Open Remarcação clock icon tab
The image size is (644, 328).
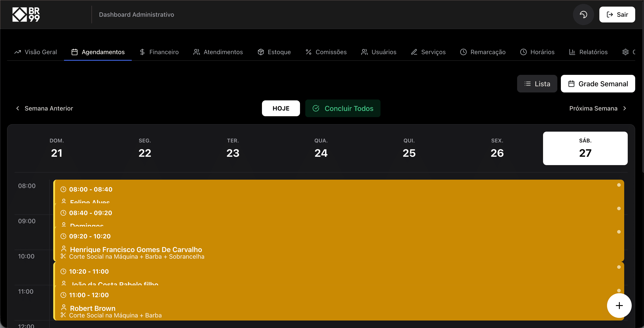click(483, 52)
